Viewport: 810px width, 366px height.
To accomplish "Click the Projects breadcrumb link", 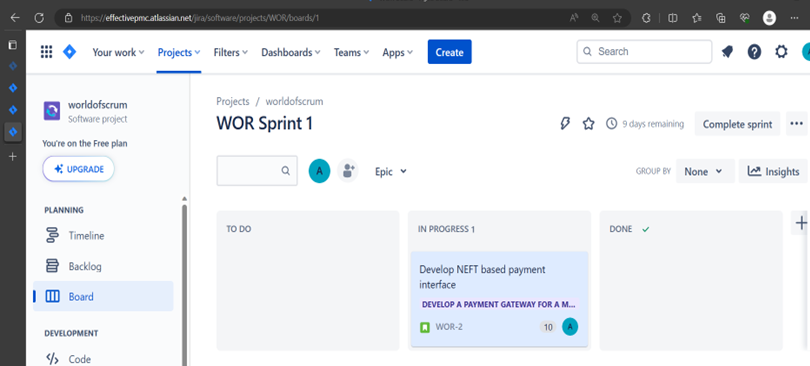I will click(x=232, y=101).
